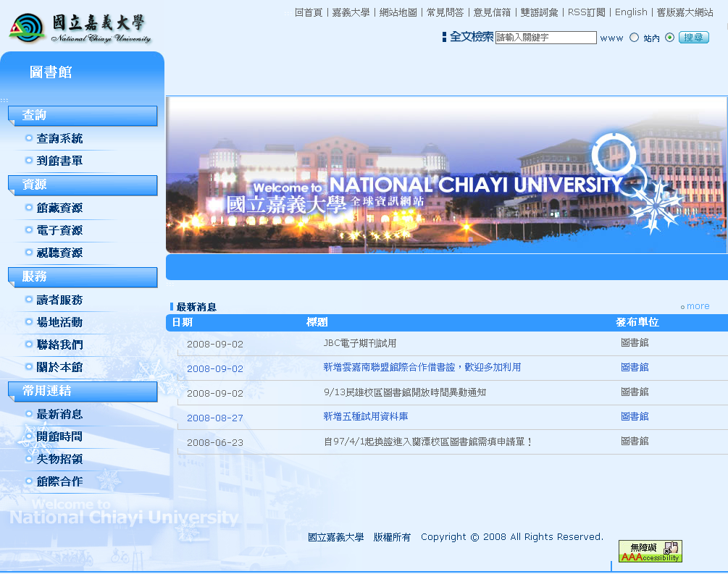728x574 pixels.
Task: Open 常見問答 FAQ link
Action: click(x=445, y=12)
